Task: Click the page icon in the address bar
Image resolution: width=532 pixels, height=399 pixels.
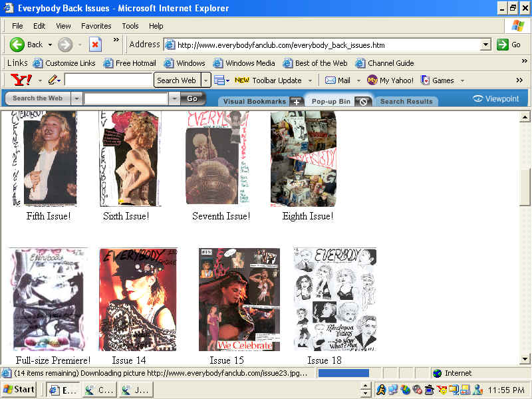Action: point(170,45)
